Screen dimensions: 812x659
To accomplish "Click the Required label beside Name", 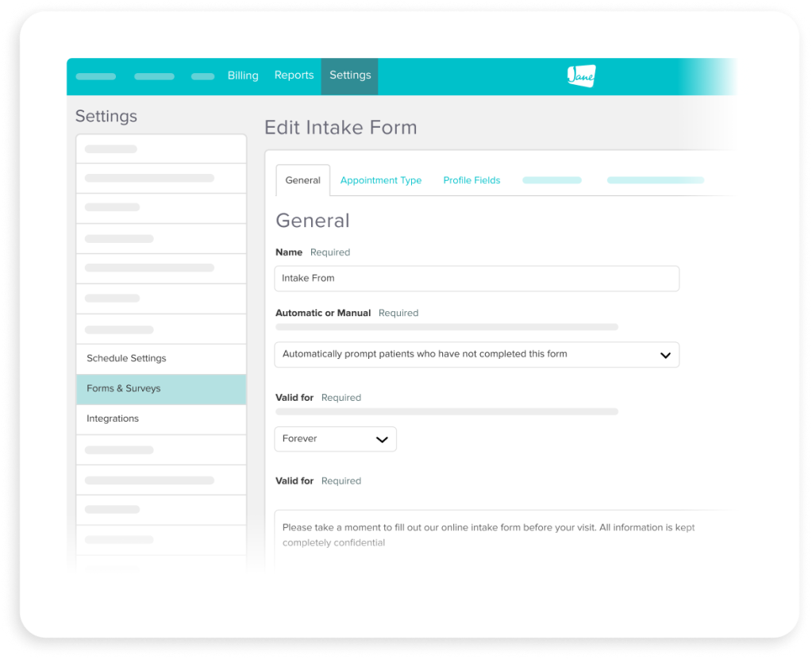I will tap(330, 252).
